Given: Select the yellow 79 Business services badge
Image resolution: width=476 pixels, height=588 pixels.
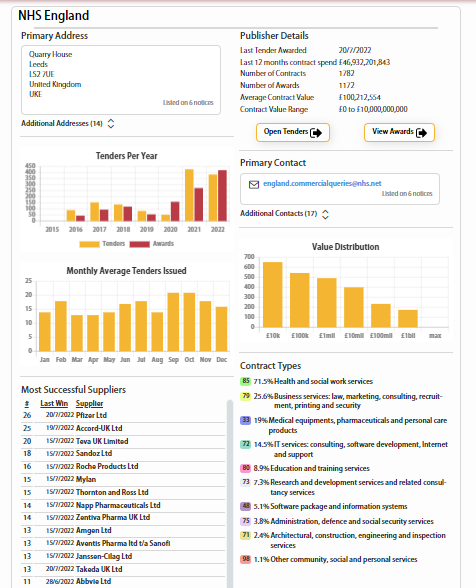Looking at the screenshot, I should (x=245, y=396).
